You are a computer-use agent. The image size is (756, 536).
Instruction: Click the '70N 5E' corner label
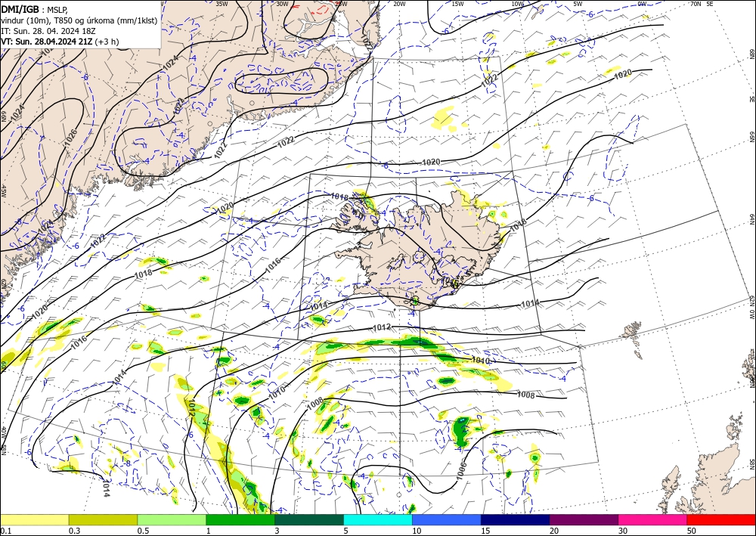(702, 4)
